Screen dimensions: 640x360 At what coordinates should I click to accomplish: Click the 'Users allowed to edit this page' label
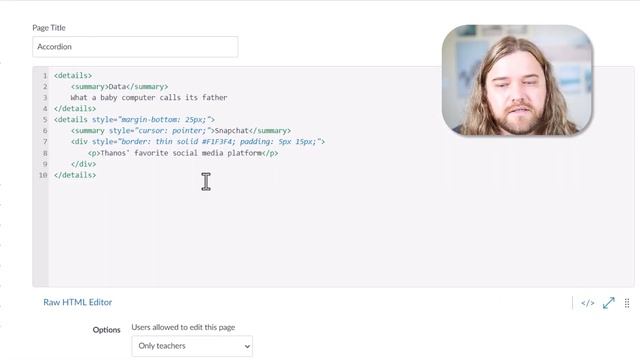coord(183,327)
